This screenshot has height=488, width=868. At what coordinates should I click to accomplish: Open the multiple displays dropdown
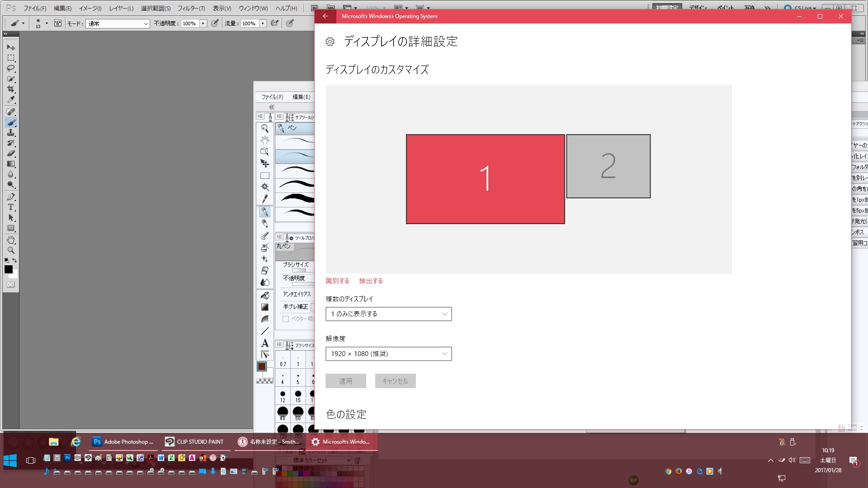[388, 314]
